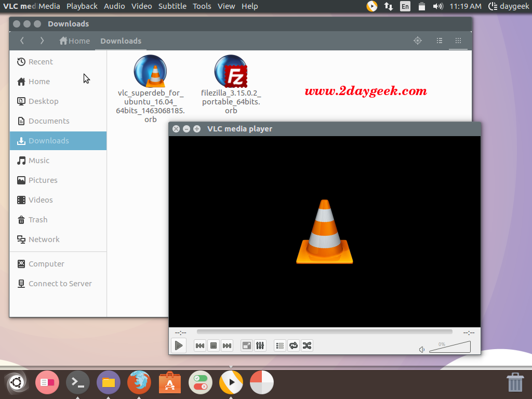
Task: Mute VLC with the speaker icon
Action: 422,350
